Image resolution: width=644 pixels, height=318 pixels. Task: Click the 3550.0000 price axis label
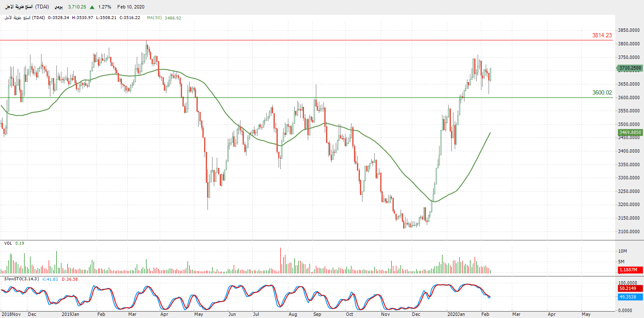[629, 111]
